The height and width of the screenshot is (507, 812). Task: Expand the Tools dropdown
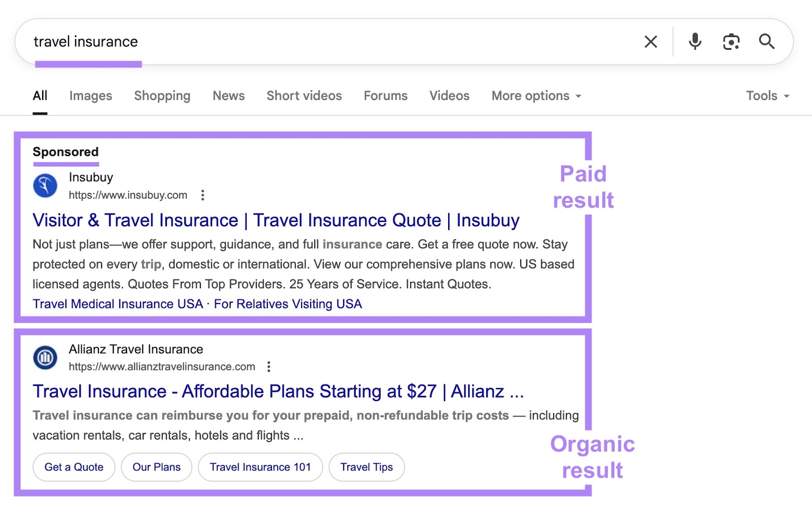pyautogui.click(x=768, y=95)
